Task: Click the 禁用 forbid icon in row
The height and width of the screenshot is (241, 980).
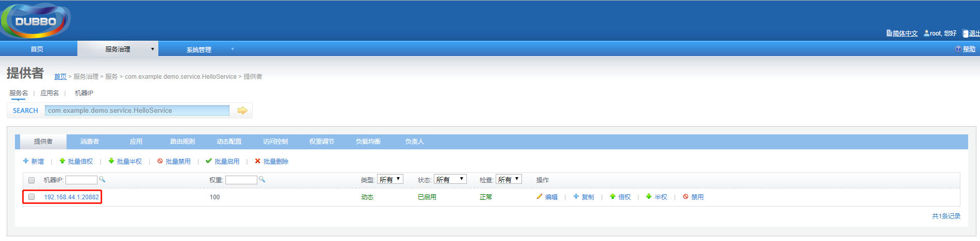Action: (685, 197)
